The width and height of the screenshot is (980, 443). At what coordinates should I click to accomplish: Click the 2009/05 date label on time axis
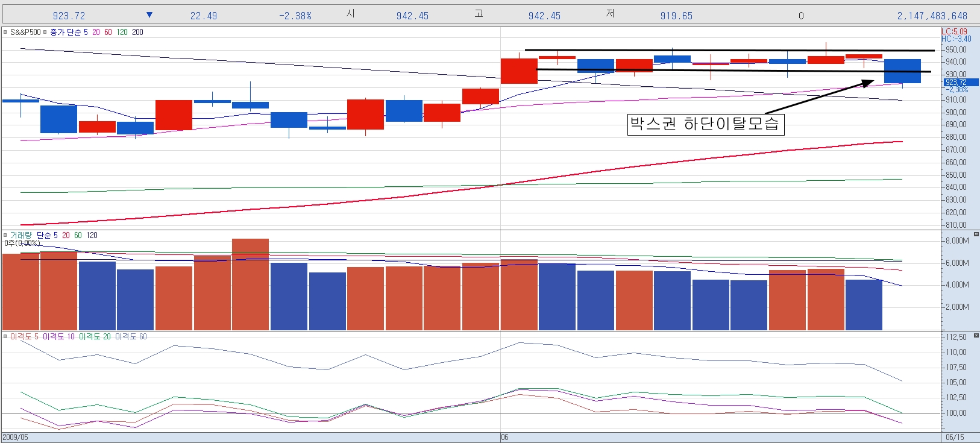point(15,437)
